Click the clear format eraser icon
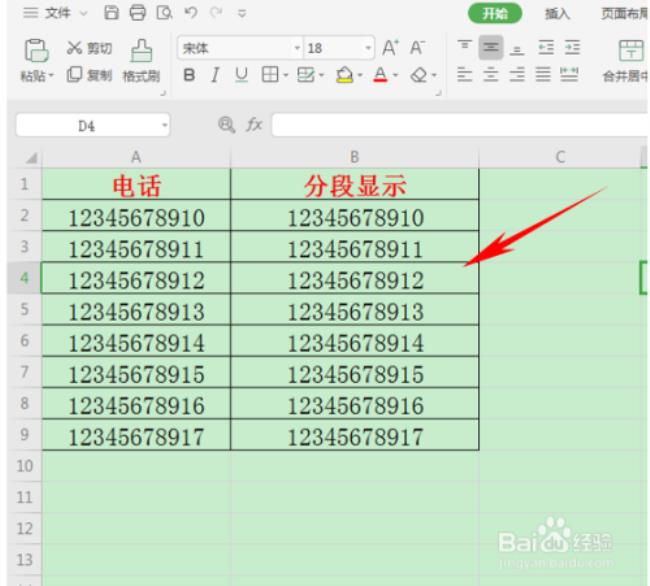 click(x=419, y=75)
